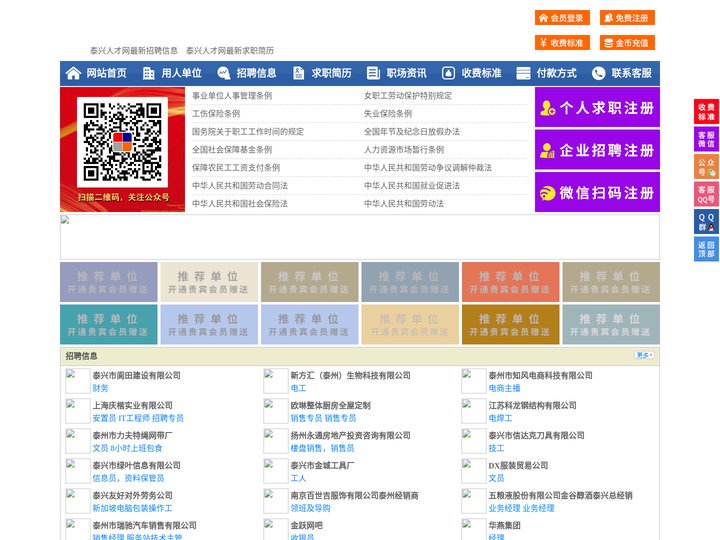Open 用人单位 menu item
720x540 pixels.
181,73
